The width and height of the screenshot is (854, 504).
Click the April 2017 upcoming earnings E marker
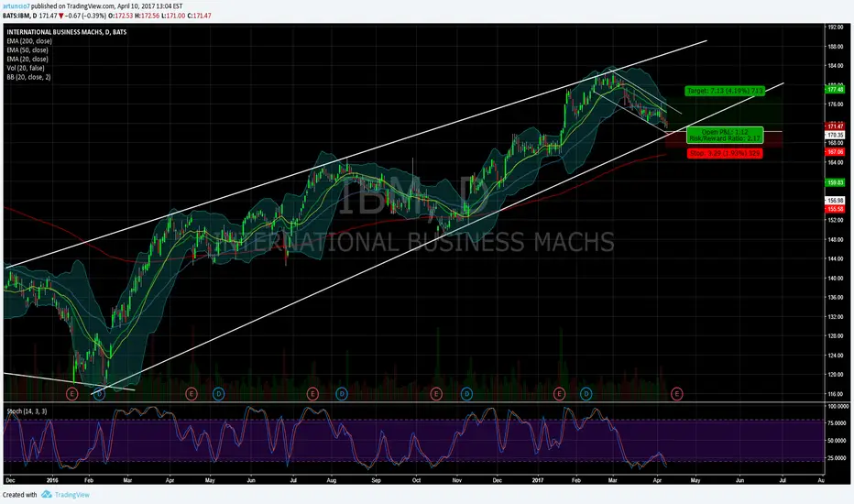677,393
